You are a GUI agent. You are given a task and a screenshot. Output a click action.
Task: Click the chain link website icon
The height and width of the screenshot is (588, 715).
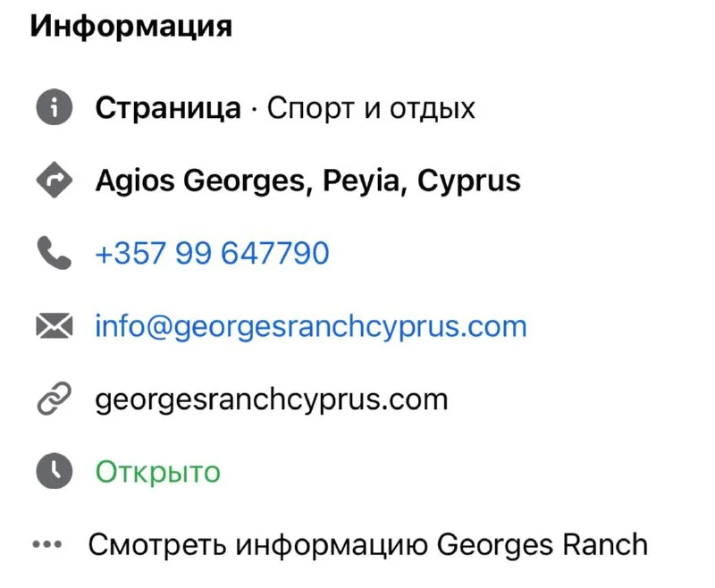(x=54, y=399)
